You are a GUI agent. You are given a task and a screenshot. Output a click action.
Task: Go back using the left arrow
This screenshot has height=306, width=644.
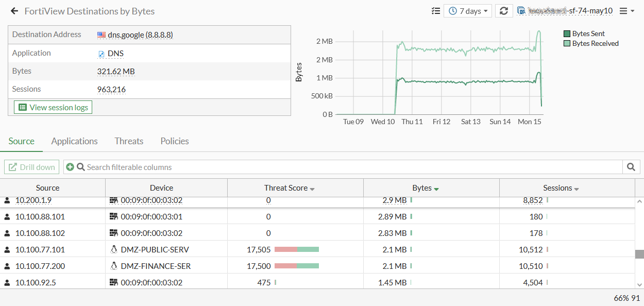[x=14, y=11]
